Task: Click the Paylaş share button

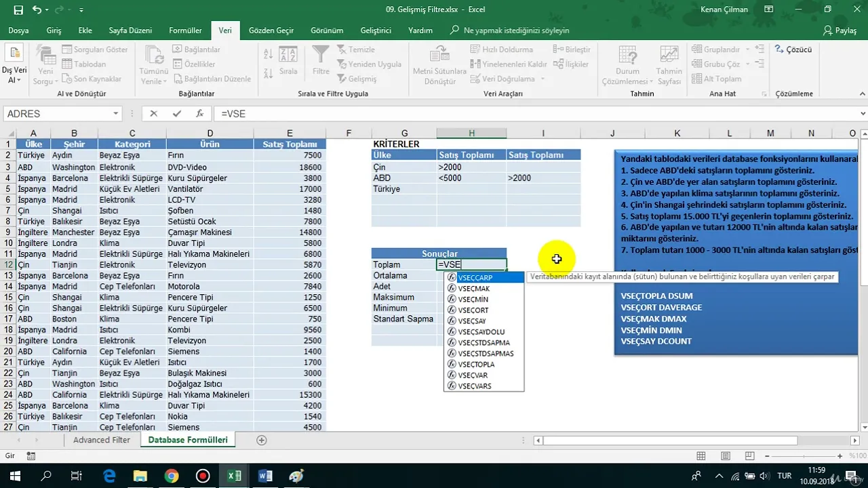Action: click(840, 30)
